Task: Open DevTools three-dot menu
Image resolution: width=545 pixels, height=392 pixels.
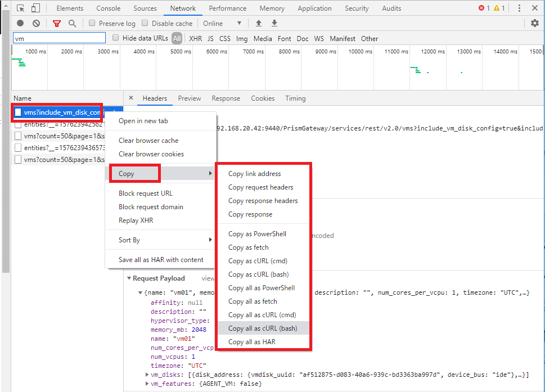Action: click(x=519, y=8)
